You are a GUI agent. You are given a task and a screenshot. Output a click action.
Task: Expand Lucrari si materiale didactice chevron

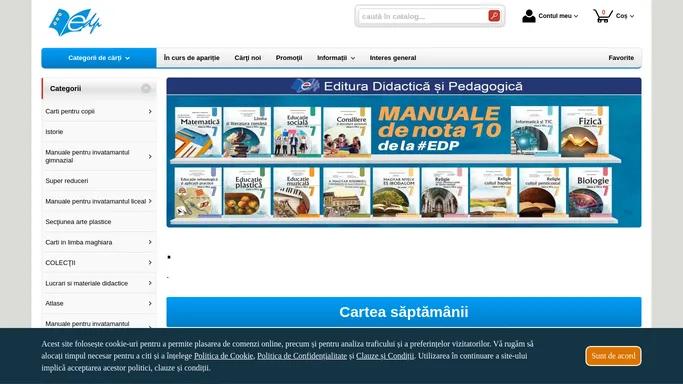click(150, 283)
